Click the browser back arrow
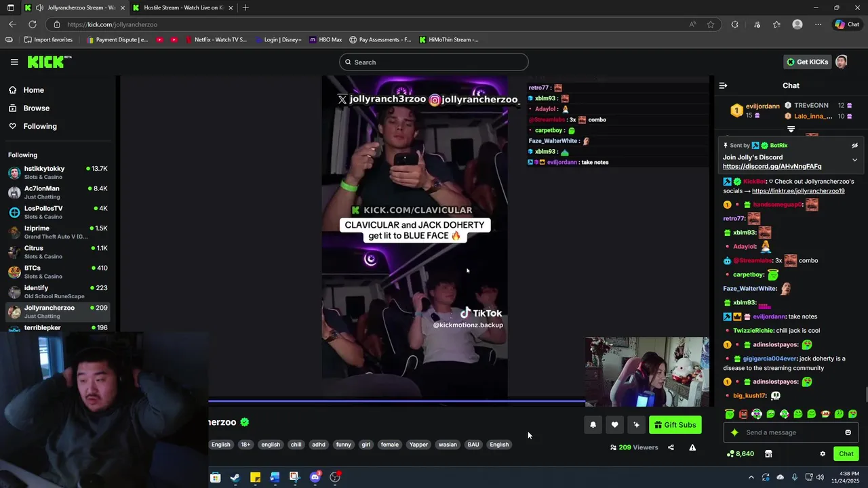 (x=12, y=24)
